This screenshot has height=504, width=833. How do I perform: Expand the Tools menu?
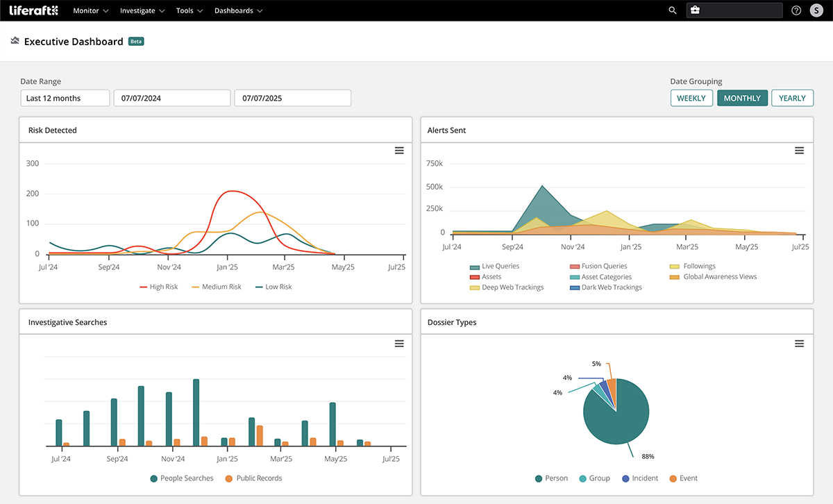[x=190, y=10]
